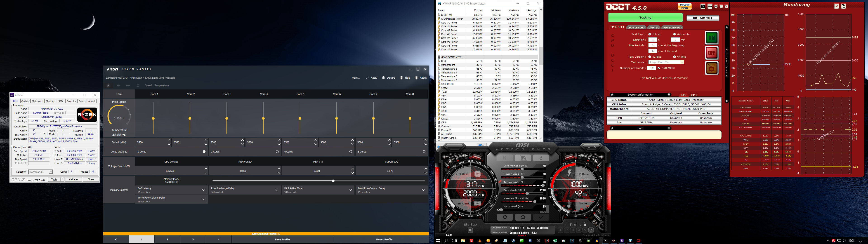Open Windows Start menu
868x244 pixels.
tap(438, 241)
